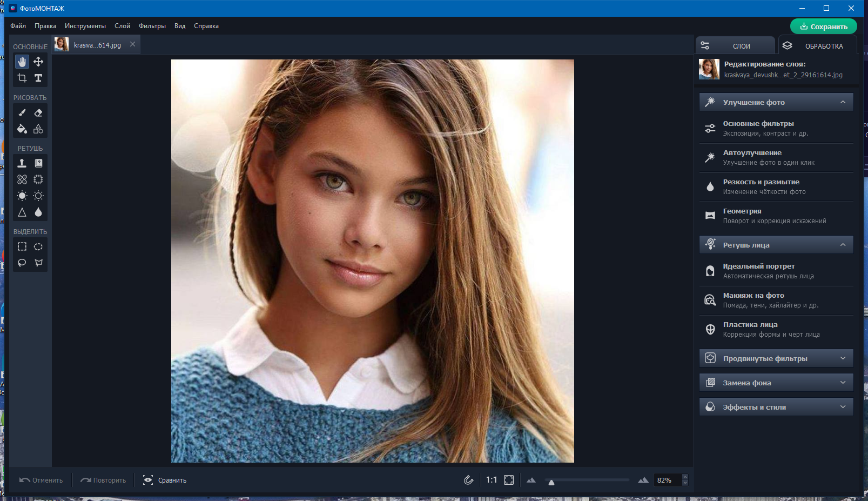Select the Paint Bucket fill tool
This screenshot has width=868, height=501.
[22, 129]
